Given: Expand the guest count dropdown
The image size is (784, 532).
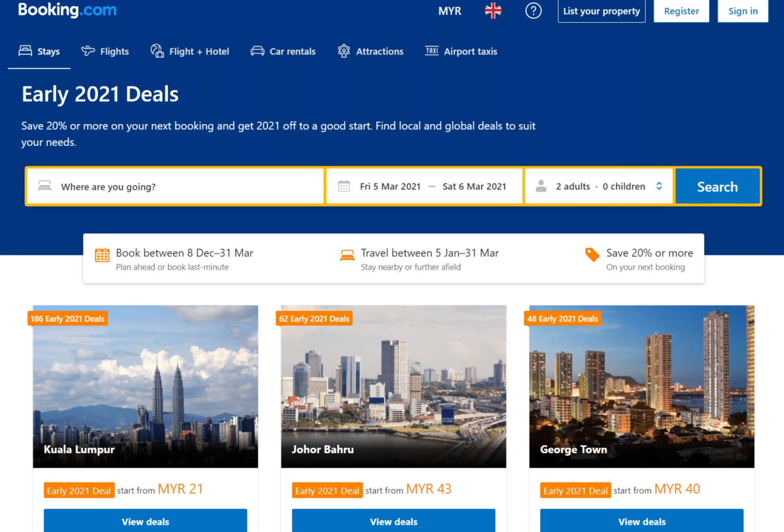Looking at the screenshot, I should tap(599, 187).
